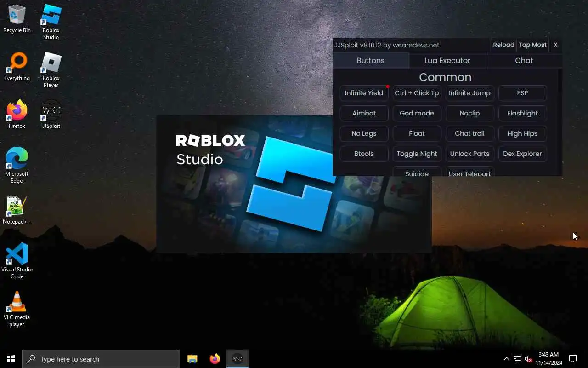Select the Notepad++ desktop icon
The height and width of the screenshot is (368, 588).
coord(17,210)
